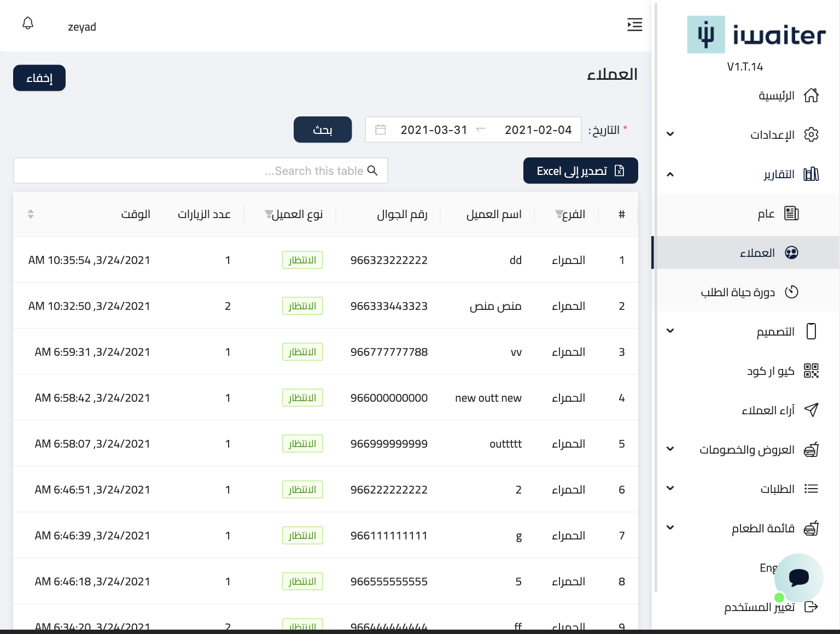
Task: Click the QR code menu icon
Action: tap(811, 371)
